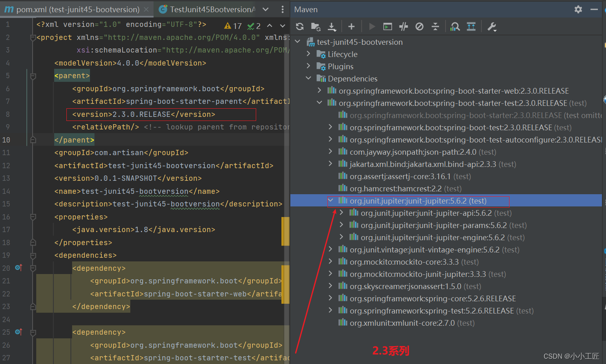Go to previous highlighted problem arrow
This screenshot has height=364, width=606.
[x=270, y=26]
